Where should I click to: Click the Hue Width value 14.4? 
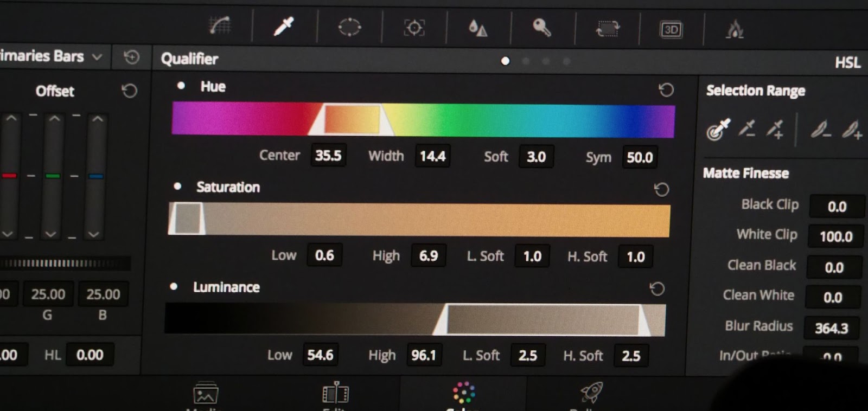(432, 156)
